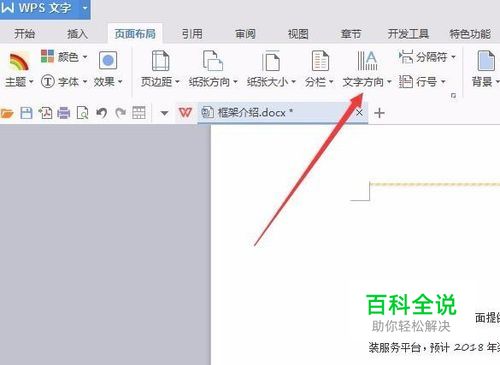Expand the 分隔符 dropdown arrow
This screenshot has height=365, width=500.
[x=453, y=57]
